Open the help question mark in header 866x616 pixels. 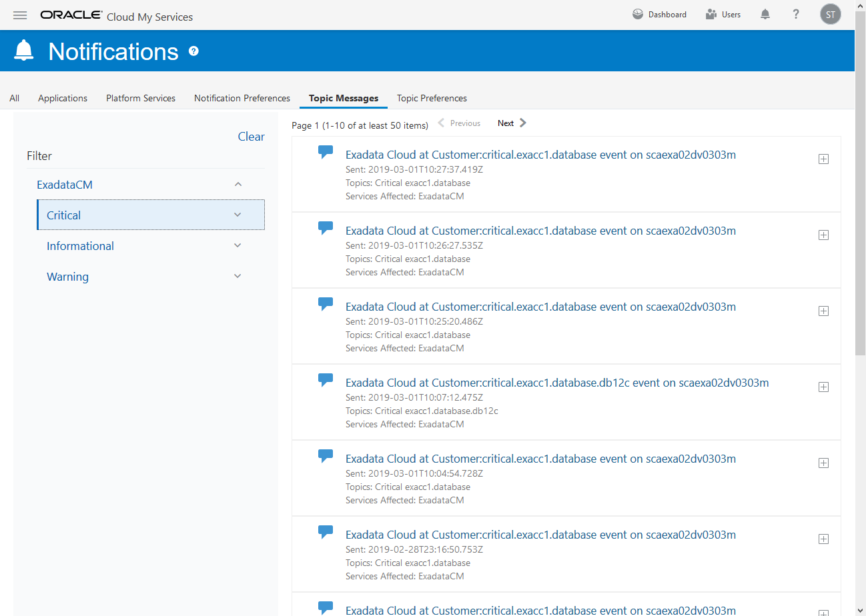tap(796, 15)
